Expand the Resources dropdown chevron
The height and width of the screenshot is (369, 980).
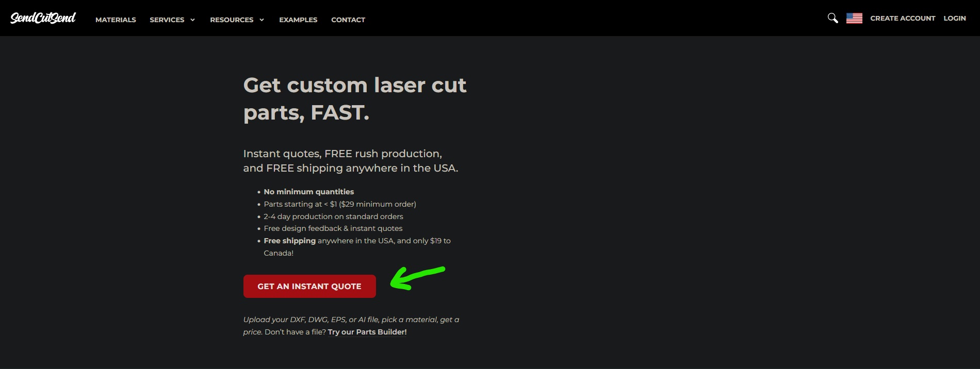(x=262, y=20)
